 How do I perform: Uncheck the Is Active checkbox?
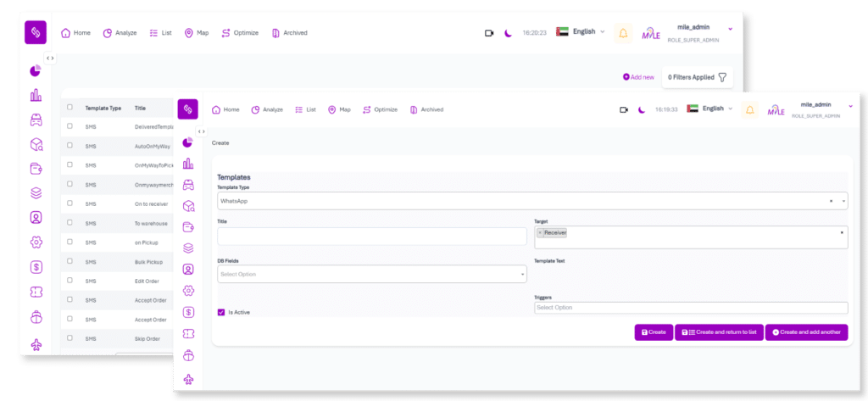(221, 312)
